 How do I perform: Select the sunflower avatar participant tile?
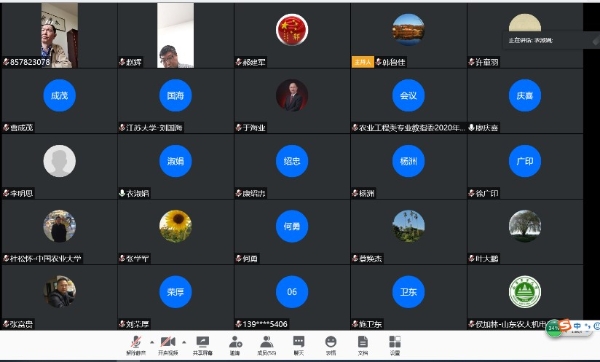(x=176, y=232)
